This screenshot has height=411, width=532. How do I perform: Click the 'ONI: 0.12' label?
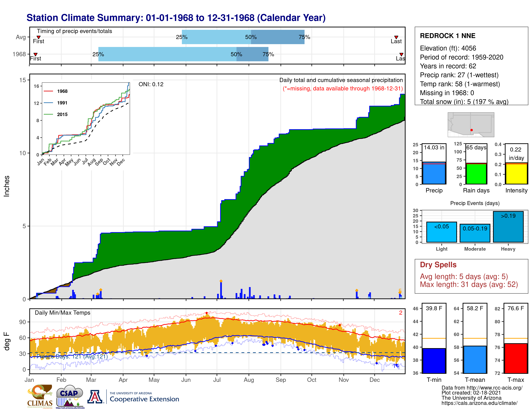tap(151, 84)
